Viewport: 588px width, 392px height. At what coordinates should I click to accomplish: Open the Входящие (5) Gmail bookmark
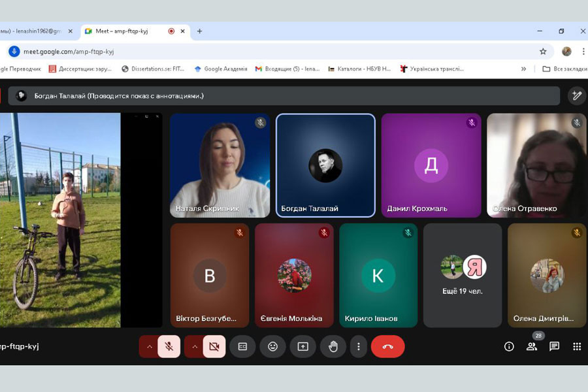[x=287, y=69]
